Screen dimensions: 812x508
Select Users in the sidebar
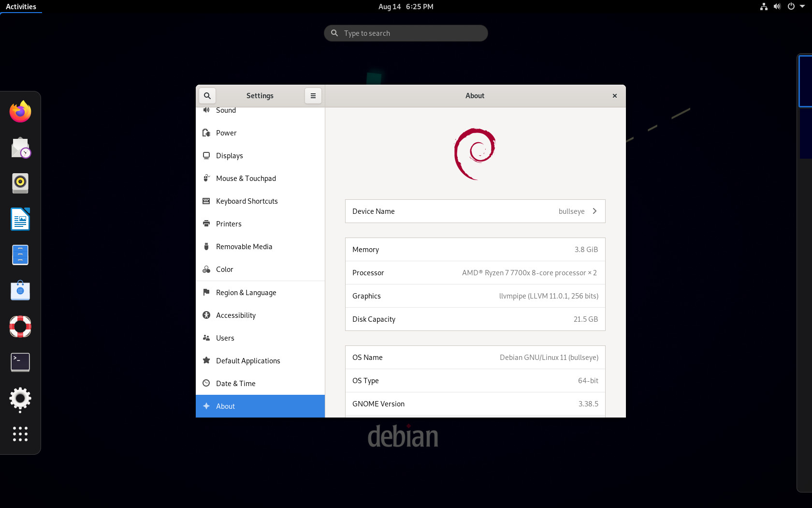(260, 338)
